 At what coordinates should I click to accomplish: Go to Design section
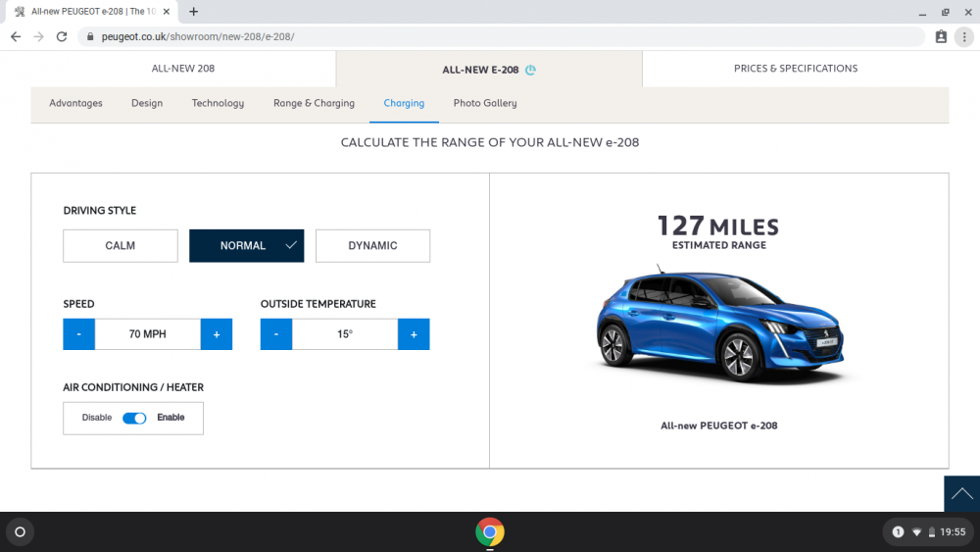click(147, 103)
